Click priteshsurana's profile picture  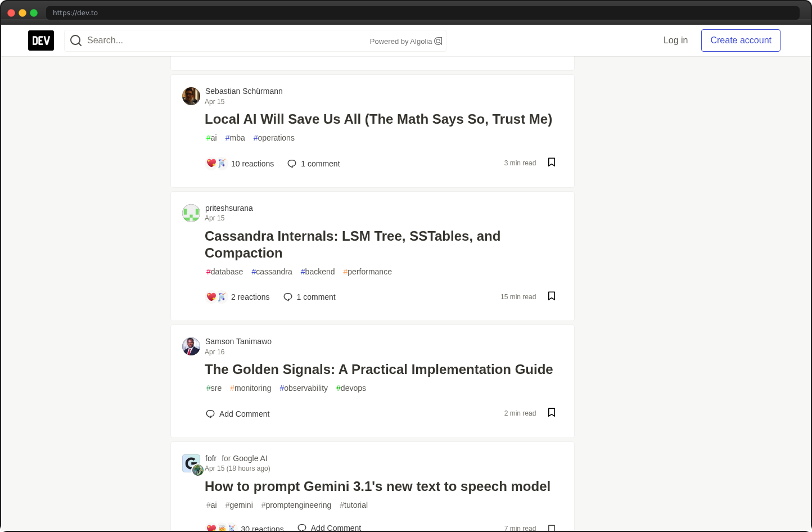tap(191, 213)
